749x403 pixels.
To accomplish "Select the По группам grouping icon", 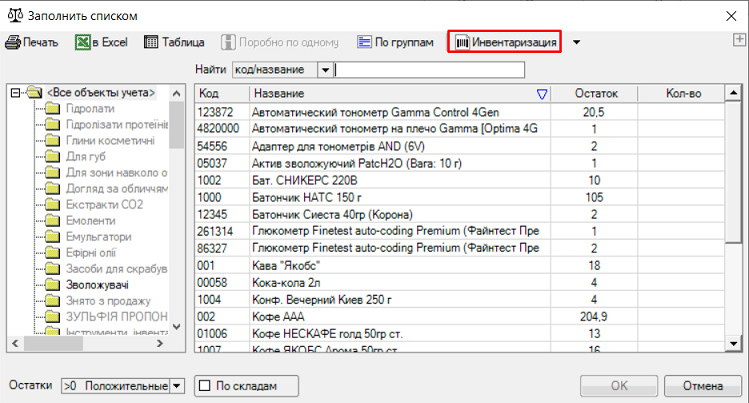I will [366, 43].
